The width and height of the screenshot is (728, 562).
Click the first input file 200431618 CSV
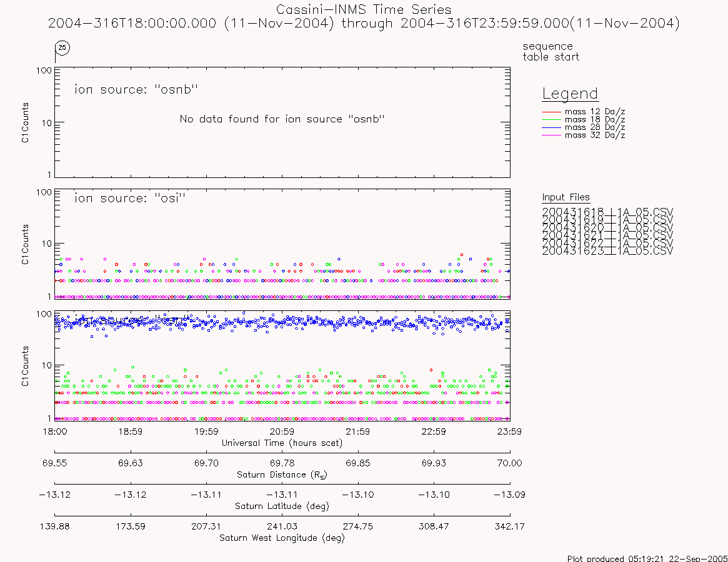pyautogui.click(x=607, y=212)
